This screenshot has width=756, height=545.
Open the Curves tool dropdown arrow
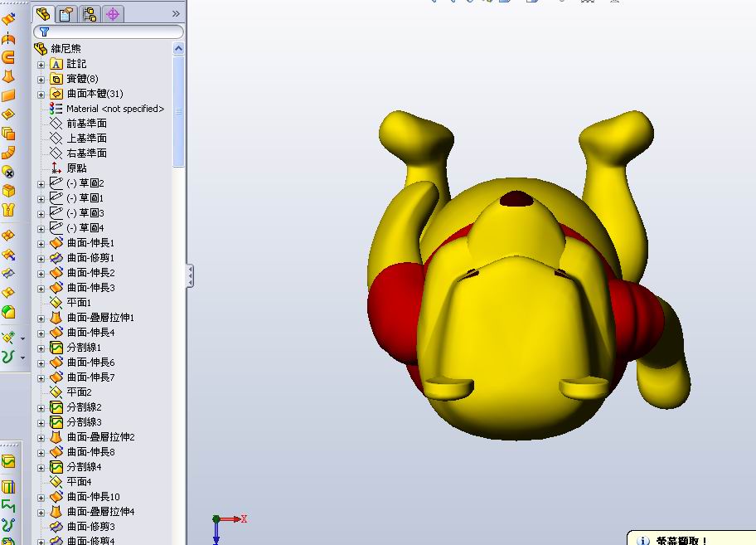(22, 358)
